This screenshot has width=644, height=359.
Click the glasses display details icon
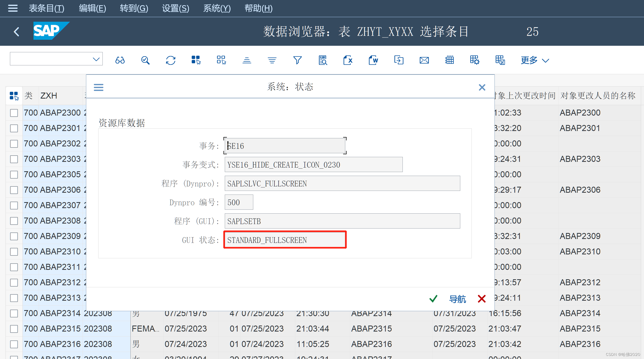tap(120, 60)
